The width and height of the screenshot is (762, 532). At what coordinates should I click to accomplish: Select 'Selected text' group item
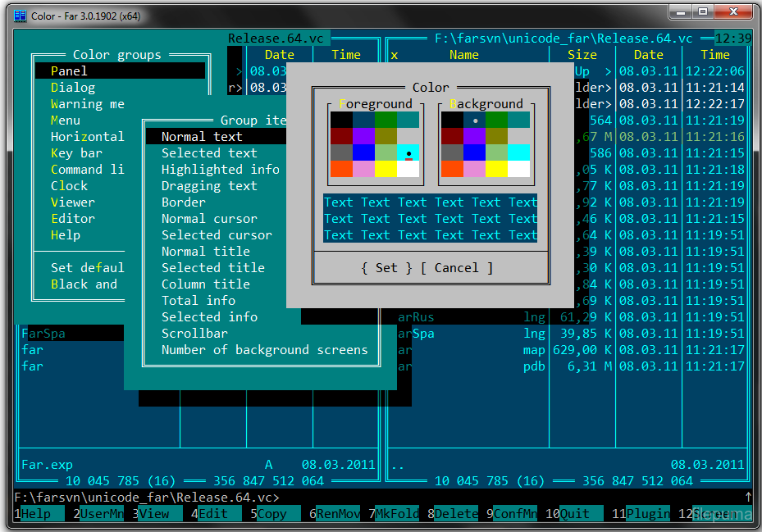[209, 153]
